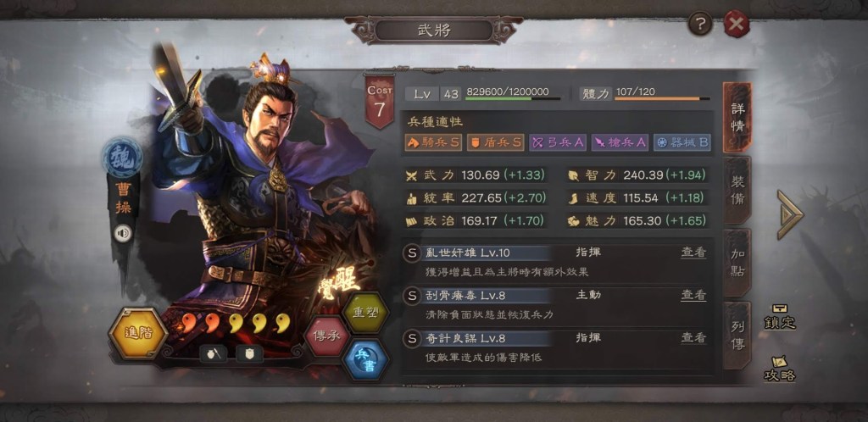
Task: Select the 騎兵 S troop aptitude badge
Action: pos(433,142)
